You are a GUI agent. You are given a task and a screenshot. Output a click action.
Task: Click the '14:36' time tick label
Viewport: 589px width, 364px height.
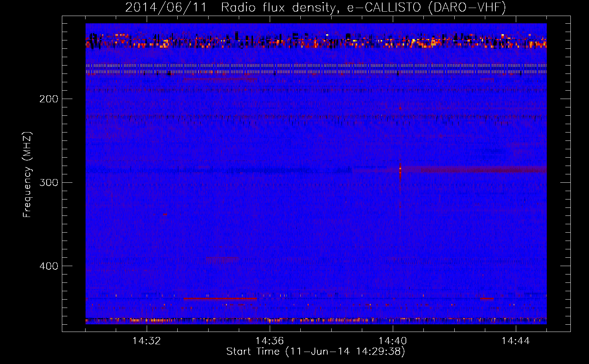270,341
